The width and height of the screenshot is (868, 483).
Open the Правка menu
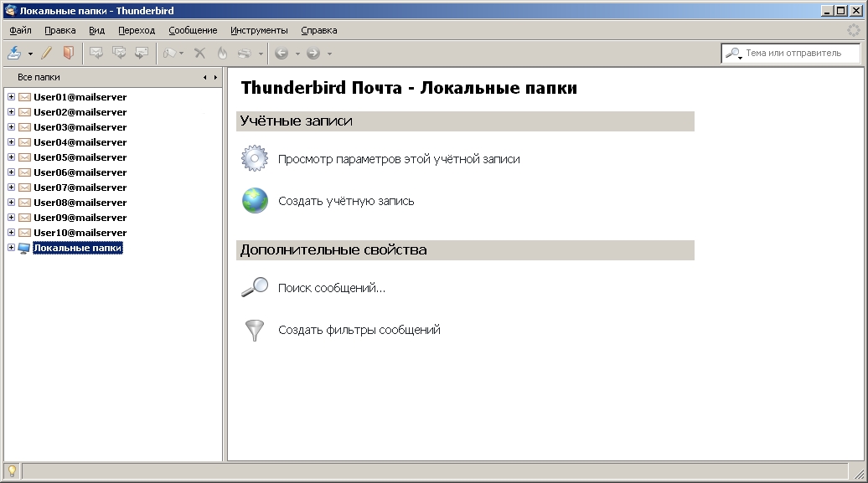pos(59,30)
